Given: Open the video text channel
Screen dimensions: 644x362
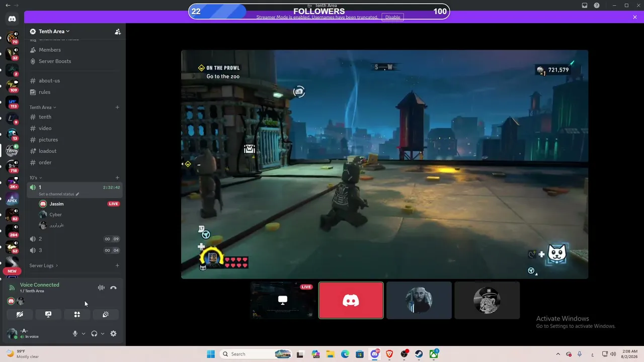Looking at the screenshot, I should pos(74,128).
